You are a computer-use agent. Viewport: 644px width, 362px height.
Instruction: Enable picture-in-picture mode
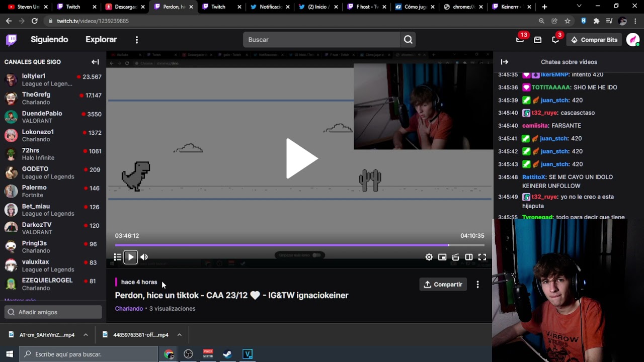[x=442, y=257]
